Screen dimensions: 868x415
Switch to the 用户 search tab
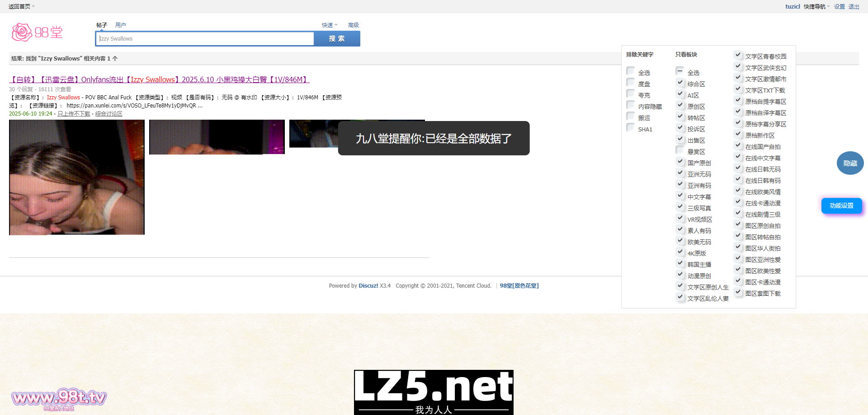coord(120,25)
